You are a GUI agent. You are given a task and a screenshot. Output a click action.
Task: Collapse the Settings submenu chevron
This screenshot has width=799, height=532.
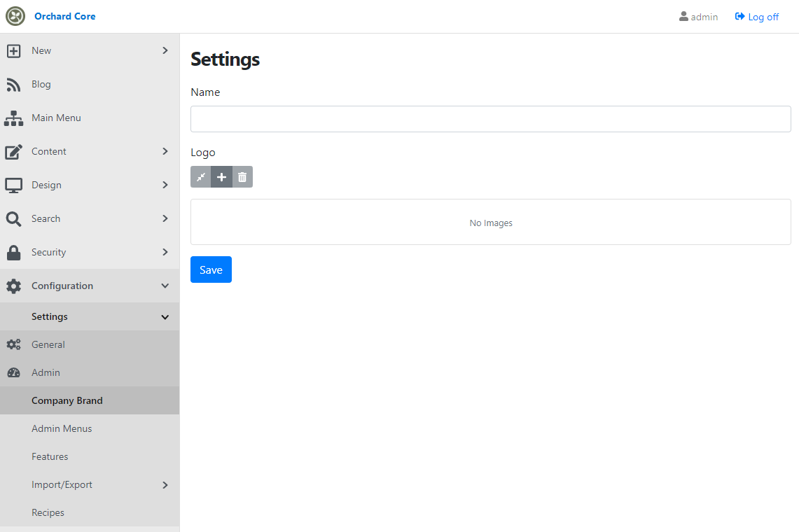tap(165, 317)
